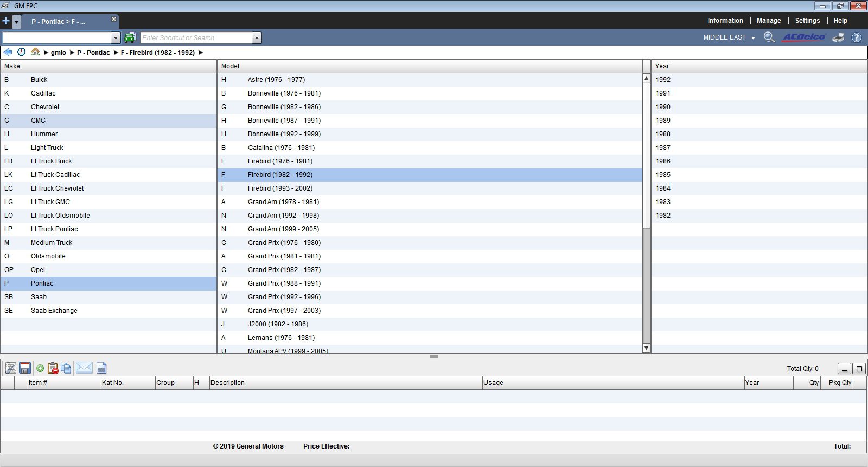Click the gmio breadcrumb link

click(59, 53)
